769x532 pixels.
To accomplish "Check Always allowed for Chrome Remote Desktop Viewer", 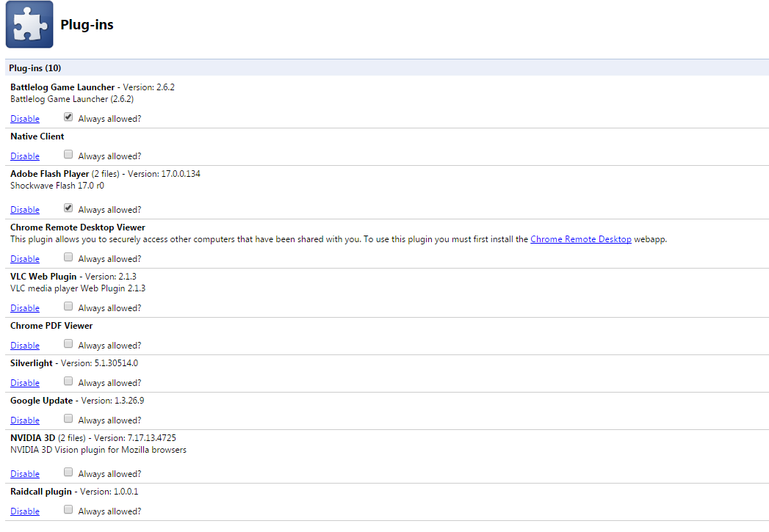I will click(x=68, y=257).
